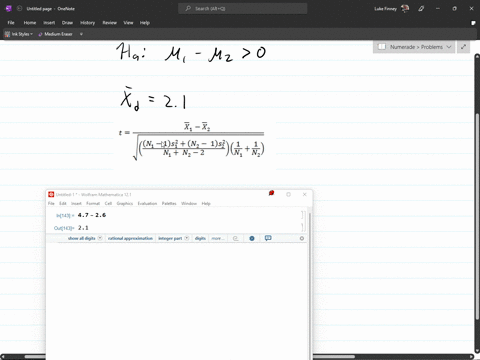Click the OneNote app logo icon
This screenshot has width=480, height=360.
coord(9,9)
